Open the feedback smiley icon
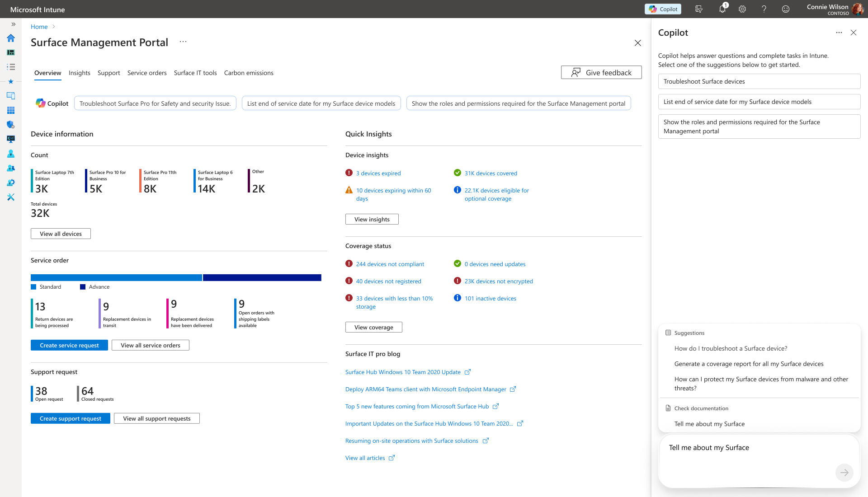Viewport: 868px width, 497px height. [786, 9]
